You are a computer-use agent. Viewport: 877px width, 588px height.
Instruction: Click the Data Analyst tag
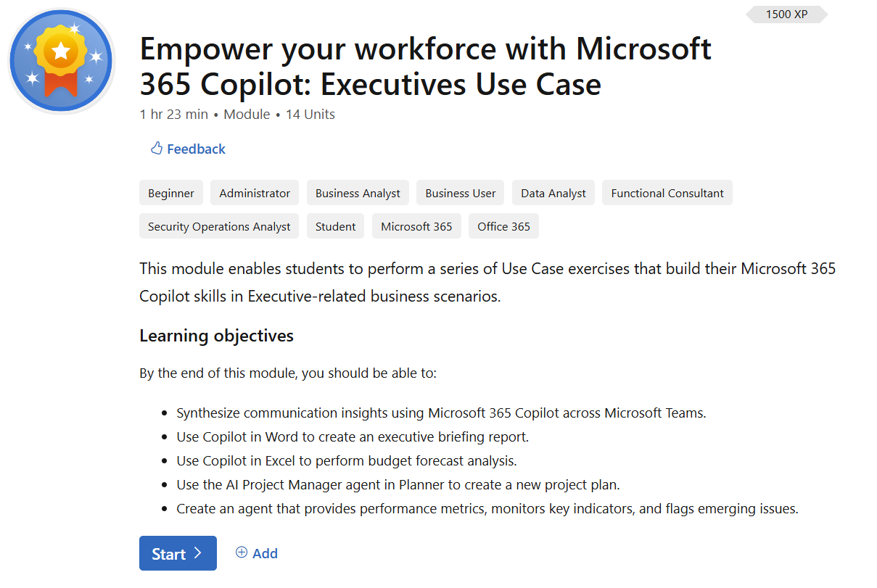point(553,193)
